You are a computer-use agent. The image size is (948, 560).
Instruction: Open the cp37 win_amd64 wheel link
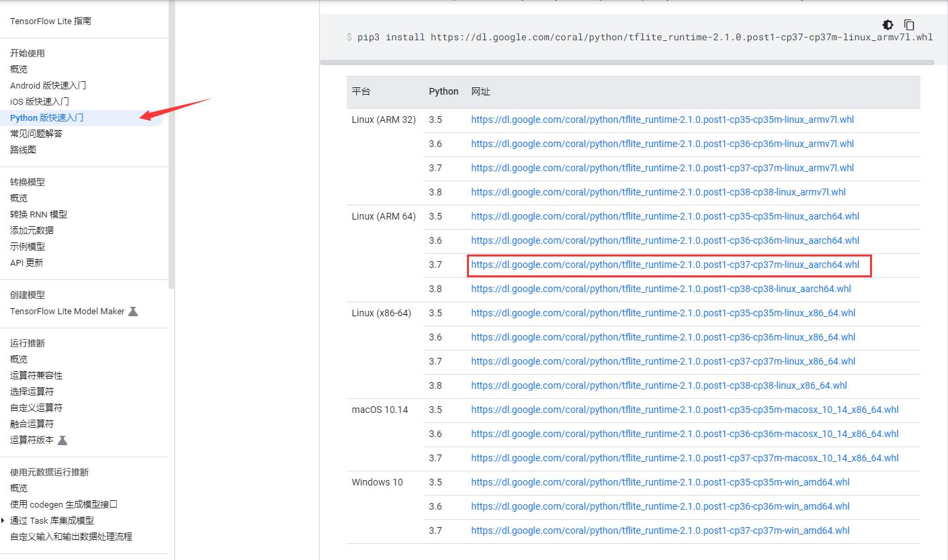click(660, 530)
